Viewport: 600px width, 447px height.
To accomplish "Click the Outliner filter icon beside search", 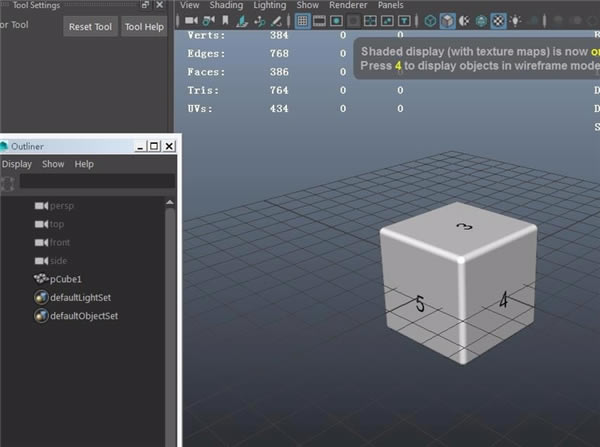I will pos(8,182).
